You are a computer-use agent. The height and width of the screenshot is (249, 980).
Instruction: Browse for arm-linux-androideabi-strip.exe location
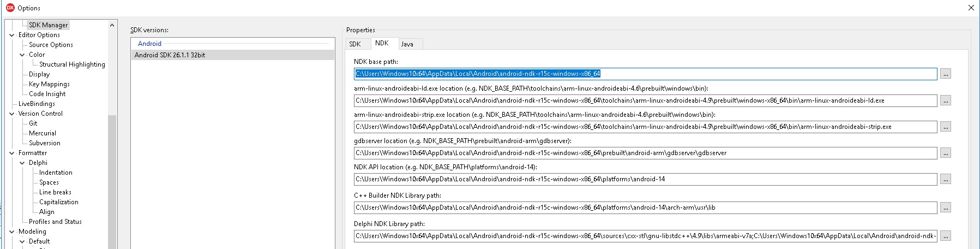coord(946,127)
